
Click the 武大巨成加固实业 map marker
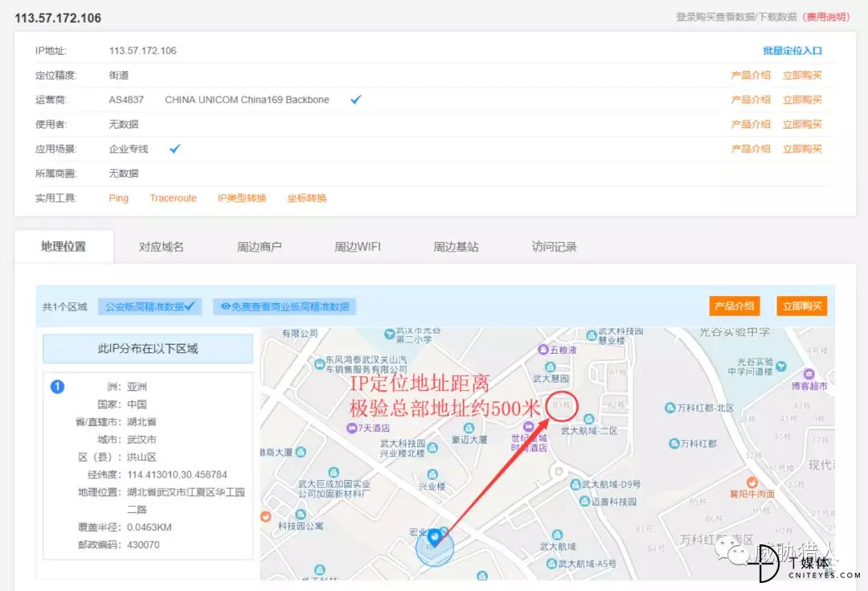(x=334, y=472)
